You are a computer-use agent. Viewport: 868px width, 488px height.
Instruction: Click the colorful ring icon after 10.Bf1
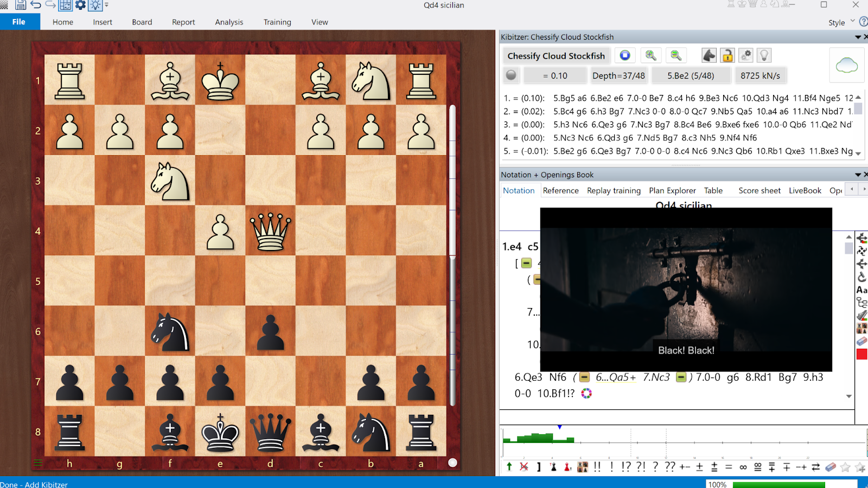[586, 393]
